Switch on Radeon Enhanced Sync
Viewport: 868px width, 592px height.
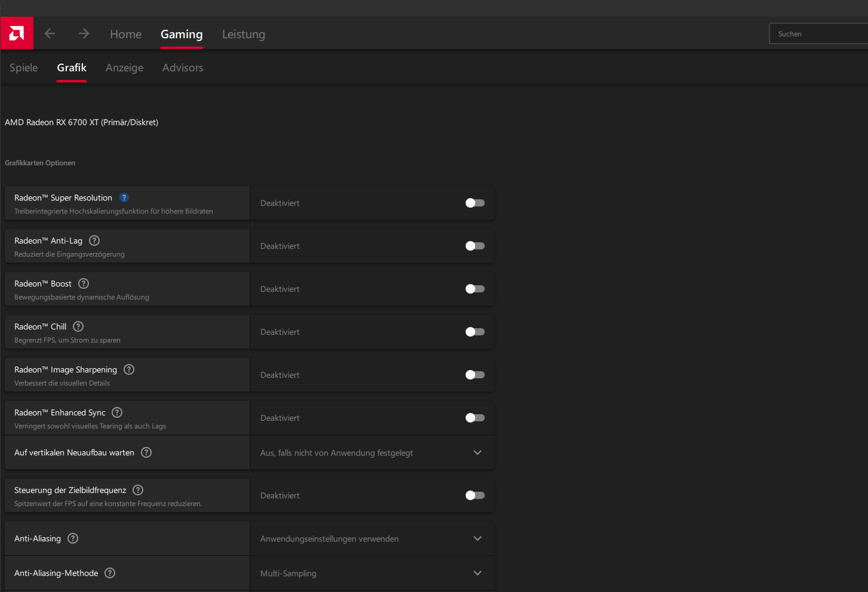click(x=475, y=418)
